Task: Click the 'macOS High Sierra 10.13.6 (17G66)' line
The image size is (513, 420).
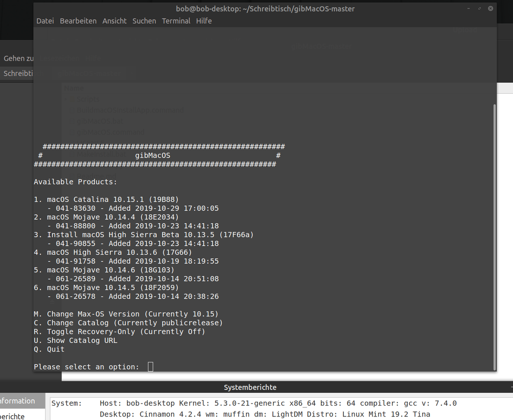Action: (x=113, y=252)
